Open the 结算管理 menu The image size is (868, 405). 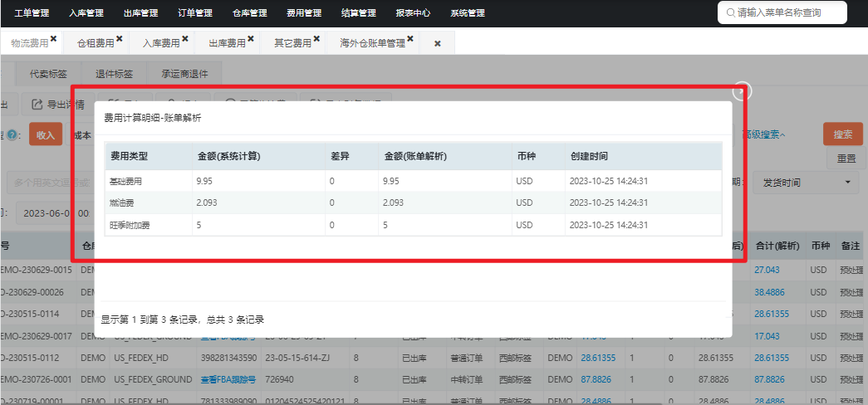(359, 13)
